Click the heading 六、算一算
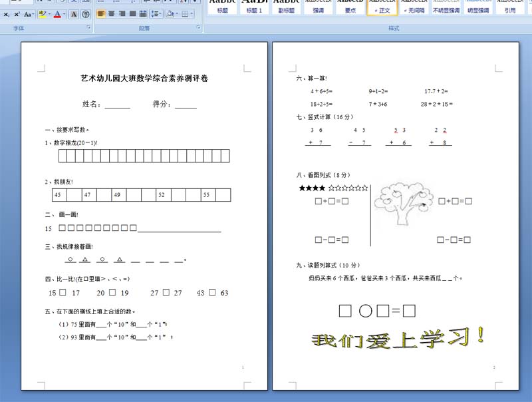The width and height of the screenshot is (532, 402). (x=311, y=79)
